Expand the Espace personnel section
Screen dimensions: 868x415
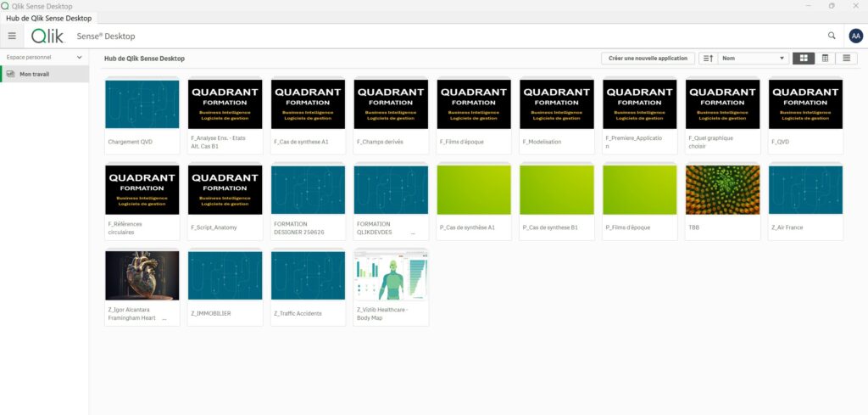44,57
